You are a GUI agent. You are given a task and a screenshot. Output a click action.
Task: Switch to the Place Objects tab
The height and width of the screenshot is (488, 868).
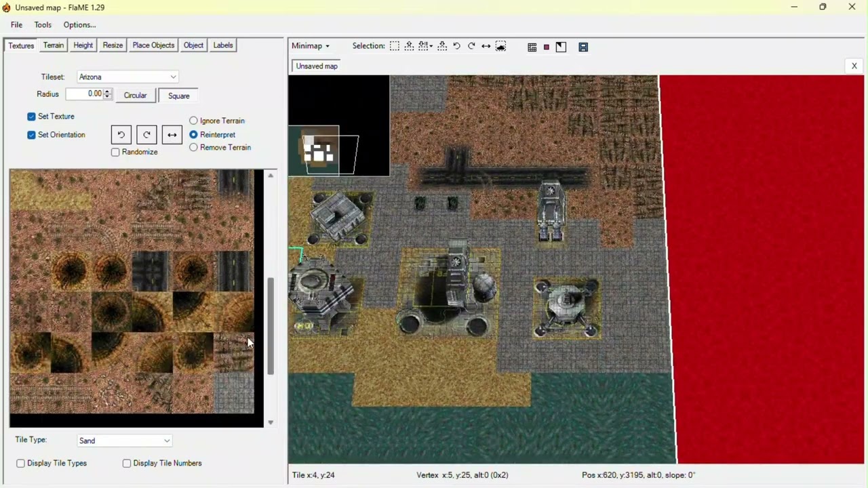(x=153, y=45)
